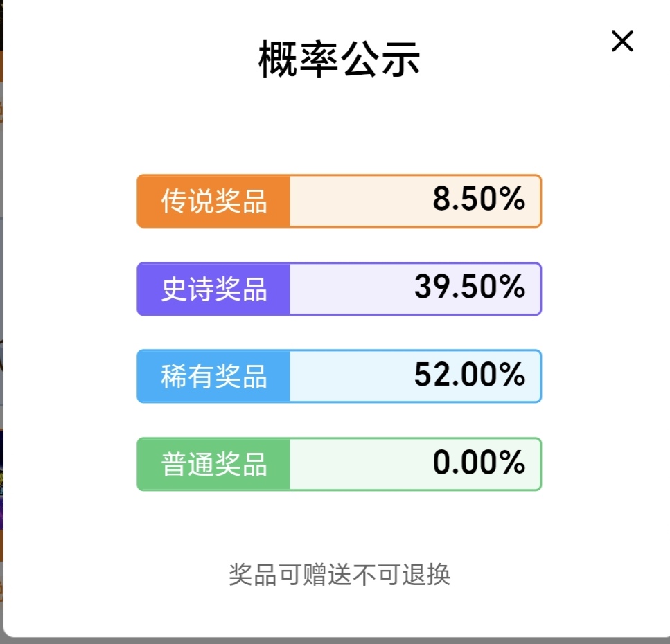This screenshot has width=670, height=644.
Task: Click the 39.50% epic prize probability
Action: pyautogui.click(x=470, y=288)
